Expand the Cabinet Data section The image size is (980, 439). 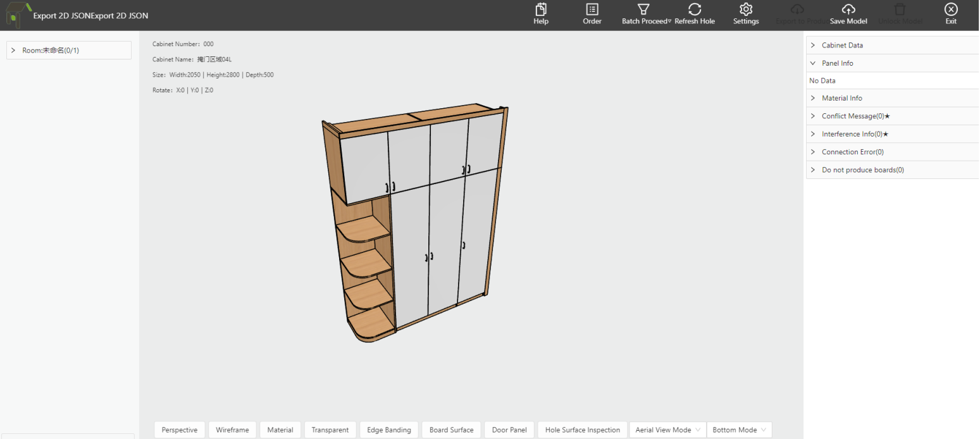(x=813, y=46)
